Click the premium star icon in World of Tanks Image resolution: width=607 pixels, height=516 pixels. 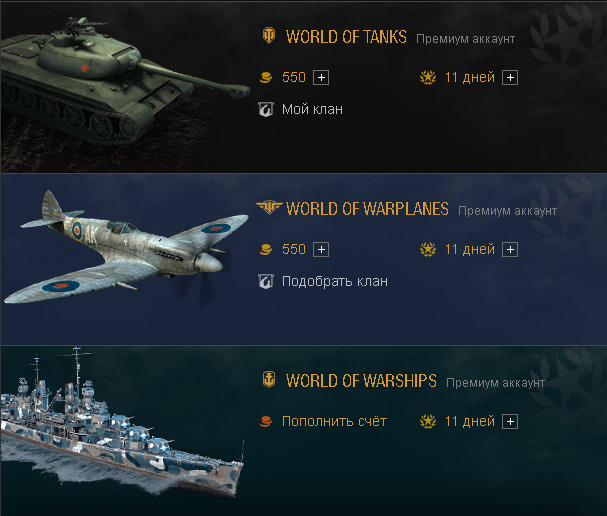pyautogui.click(x=428, y=77)
